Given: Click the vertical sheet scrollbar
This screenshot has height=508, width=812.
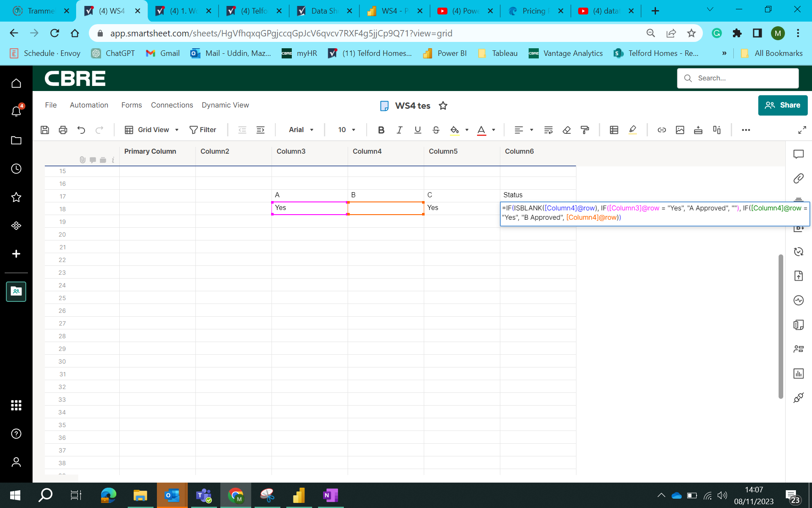Looking at the screenshot, I should coord(781,326).
